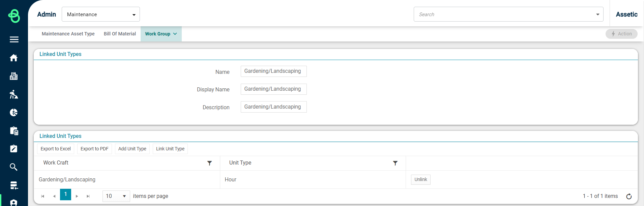Click the '1 - 1 of 1 items' label

600,196
